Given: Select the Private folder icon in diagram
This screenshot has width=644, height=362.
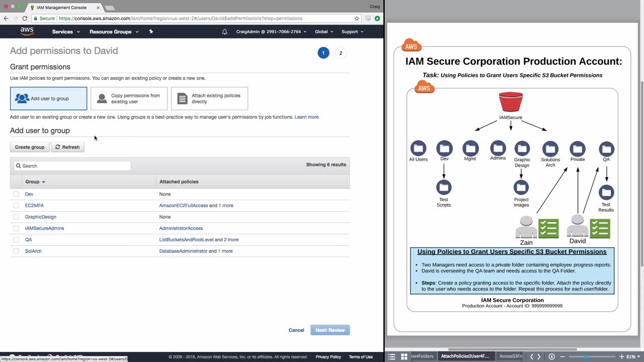Looking at the screenshot, I should point(578,149).
